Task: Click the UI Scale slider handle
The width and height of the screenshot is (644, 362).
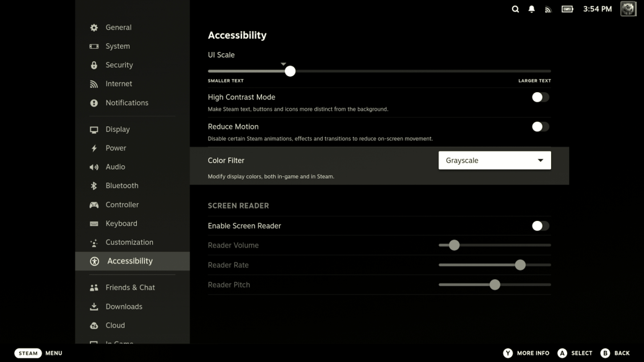Action: 290,71
